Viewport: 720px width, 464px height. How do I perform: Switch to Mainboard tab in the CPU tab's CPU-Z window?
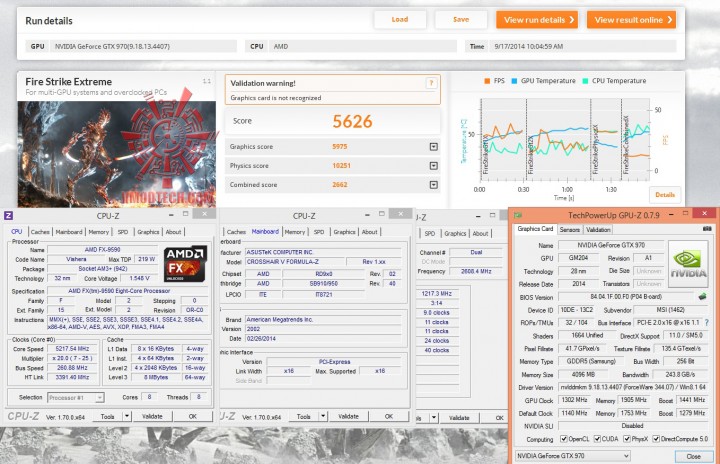(69, 232)
